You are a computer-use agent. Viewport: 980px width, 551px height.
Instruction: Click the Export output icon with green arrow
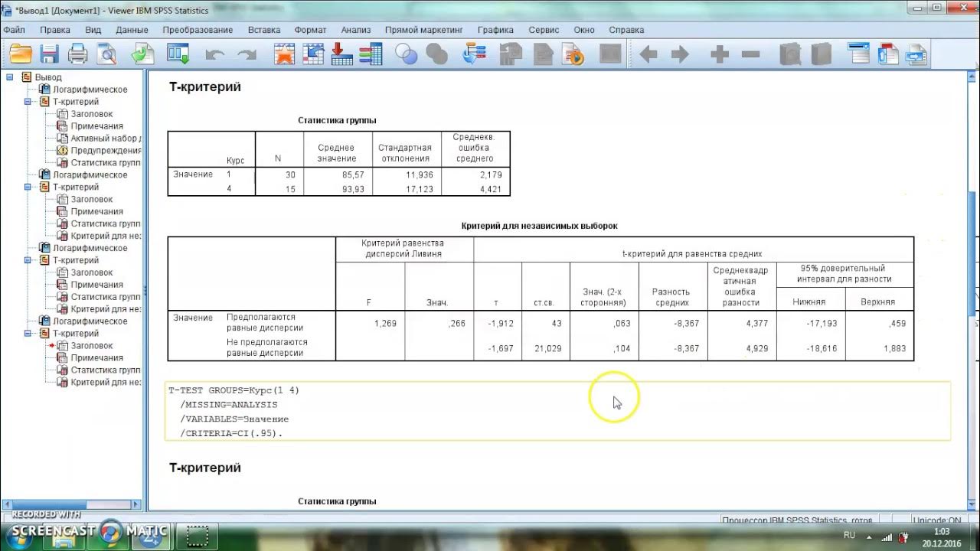pyautogui.click(x=142, y=54)
